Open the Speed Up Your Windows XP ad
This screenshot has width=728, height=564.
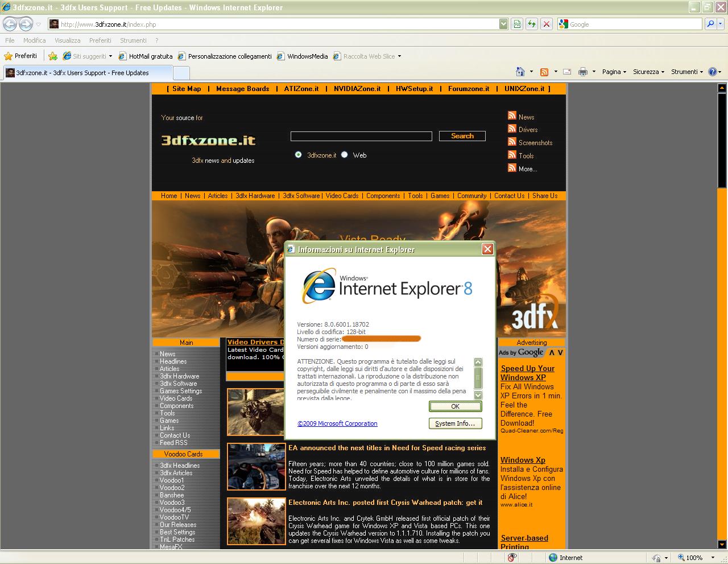[527, 373]
